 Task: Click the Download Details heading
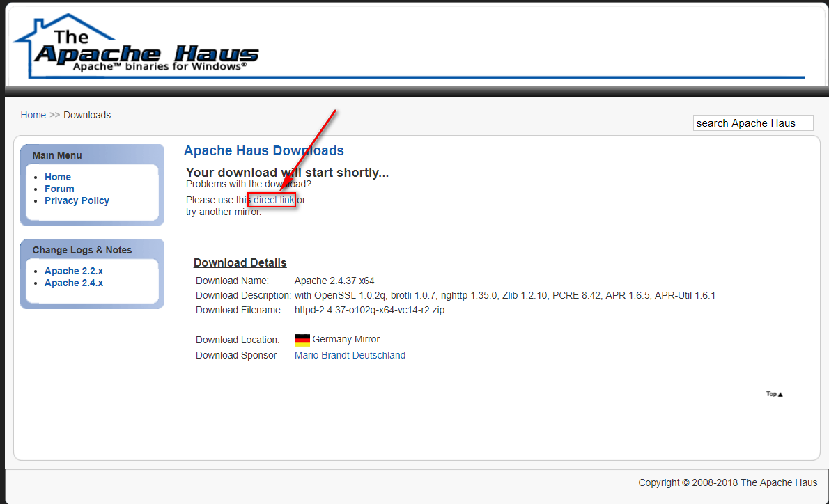pyautogui.click(x=240, y=262)
